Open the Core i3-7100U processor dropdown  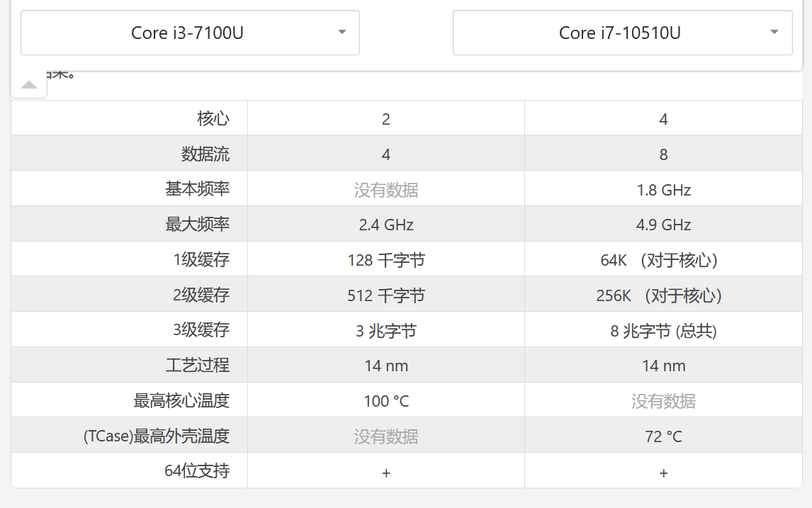coord(190,33)
